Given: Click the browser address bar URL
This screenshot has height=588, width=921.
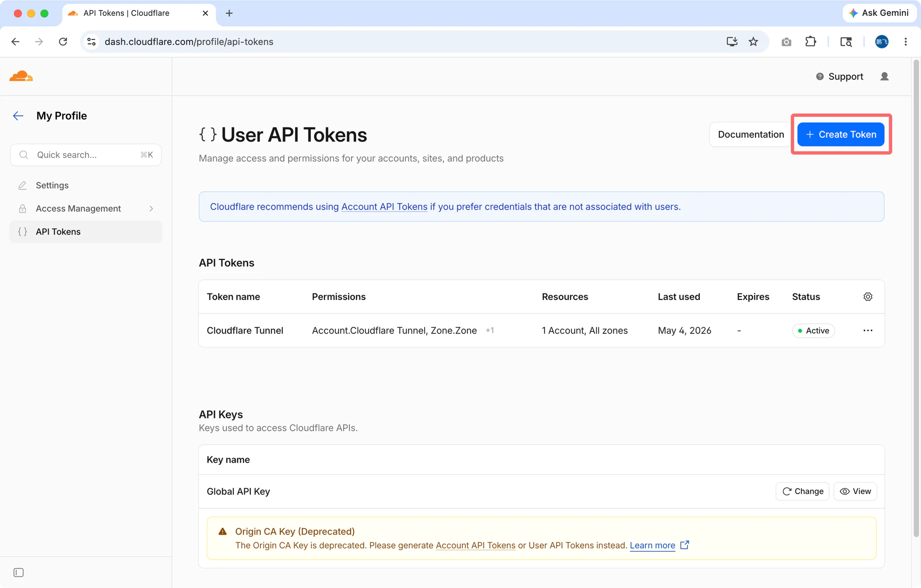Looking at the screenshot, I should 189,42.
